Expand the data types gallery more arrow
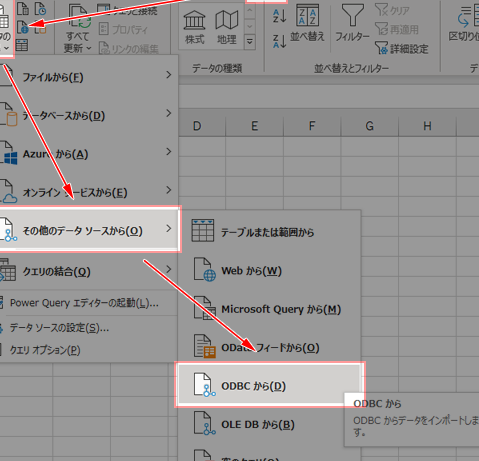Screen dimensions: 479x461 (x=250, y=42)
